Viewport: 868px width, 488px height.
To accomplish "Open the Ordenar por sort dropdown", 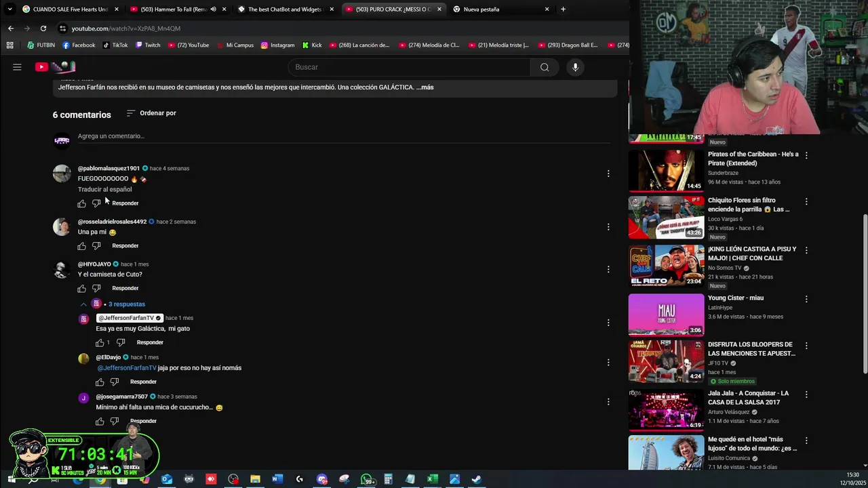I will 151,113.
